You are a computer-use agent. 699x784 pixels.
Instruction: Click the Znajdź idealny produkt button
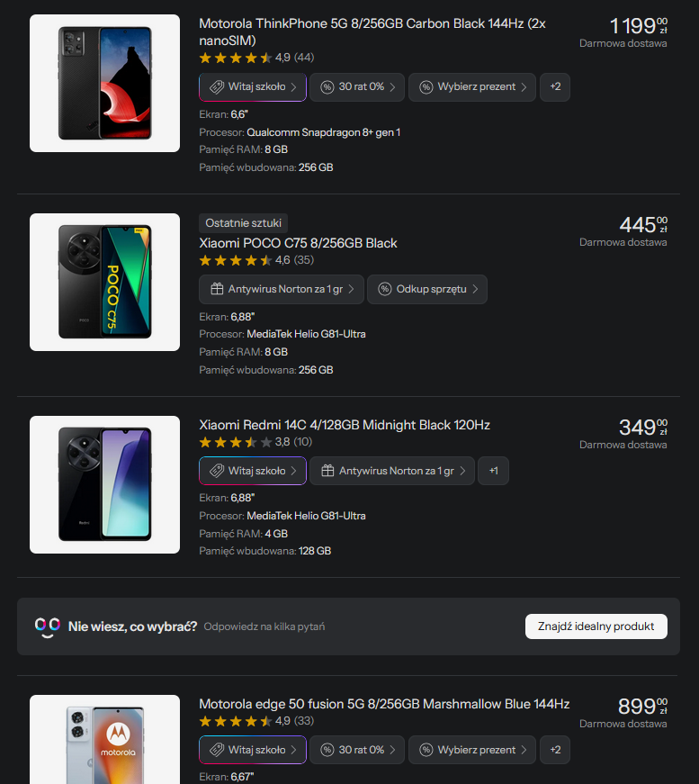coord(596,626)
